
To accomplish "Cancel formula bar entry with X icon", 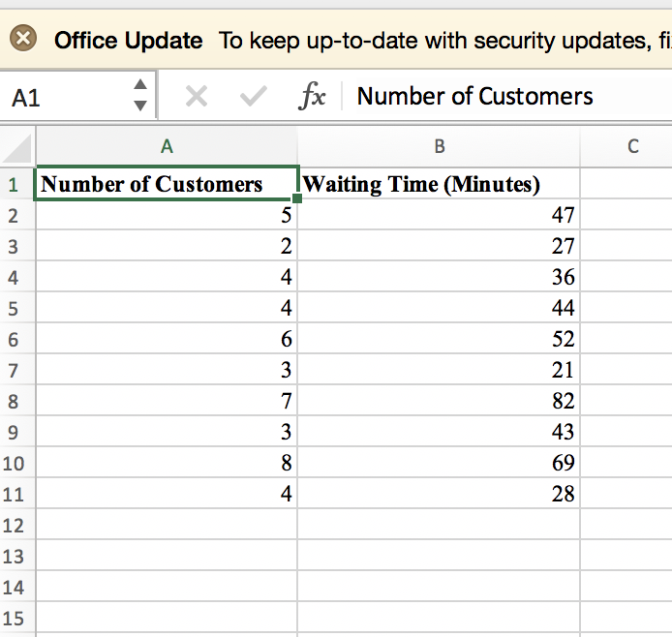I will point(197,96).
